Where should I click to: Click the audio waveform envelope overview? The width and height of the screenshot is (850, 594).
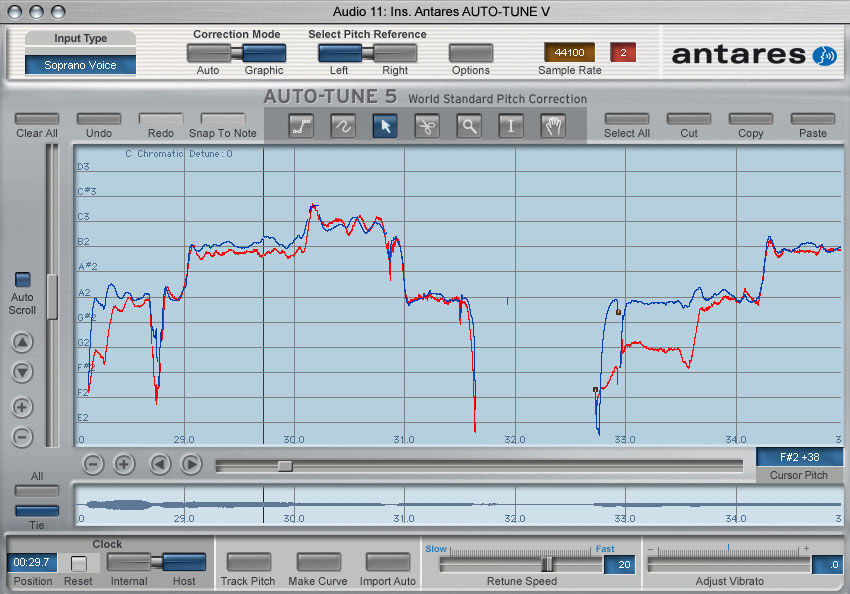tap(459, 505)
